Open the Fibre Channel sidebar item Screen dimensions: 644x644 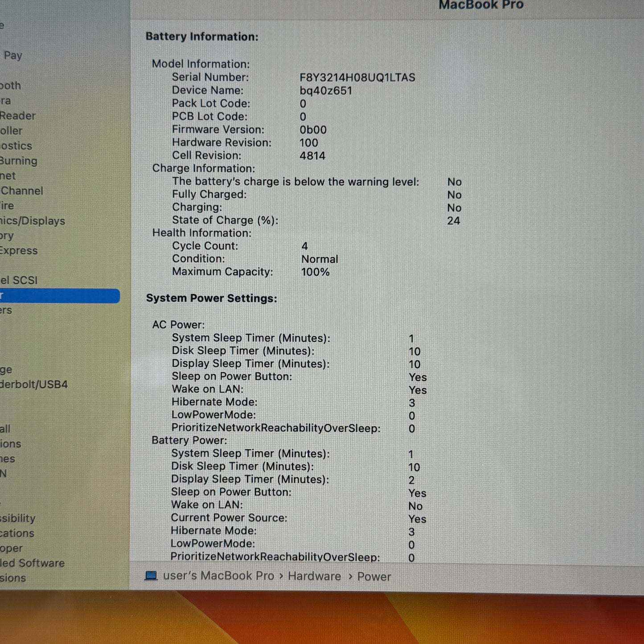click(21, 191)
